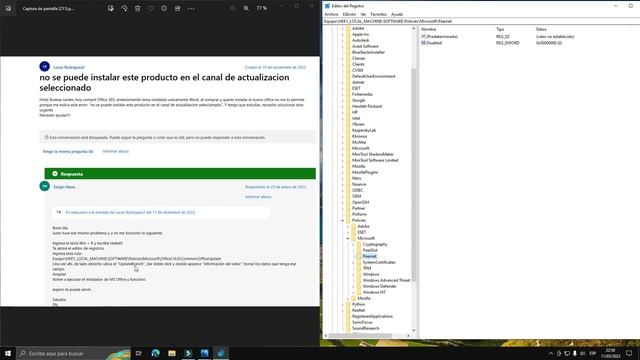Open the file info icon in Photos
Image resolution: width=640 pixels, height=360 pixels.
pyautogui.click(x=164, y=8)
